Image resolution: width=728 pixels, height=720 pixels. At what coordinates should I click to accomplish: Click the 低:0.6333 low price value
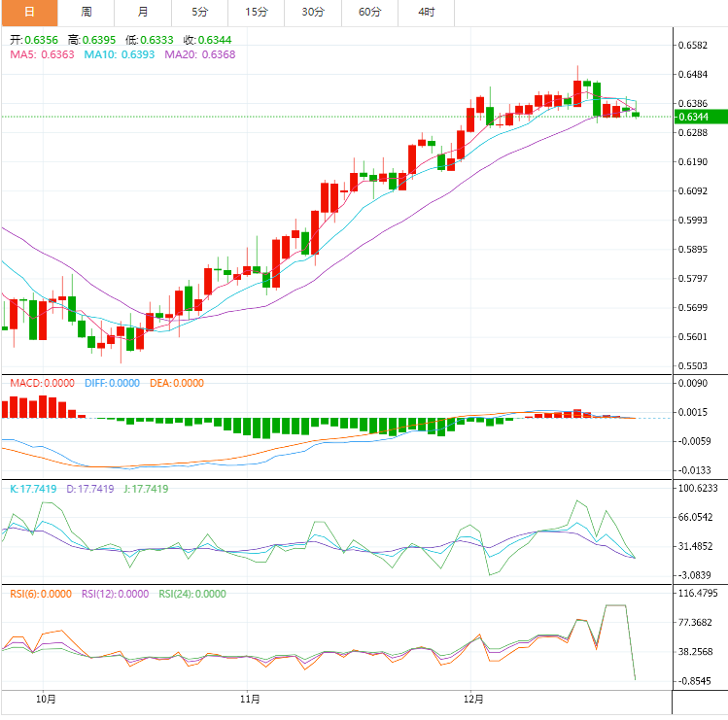click(150, 41)
